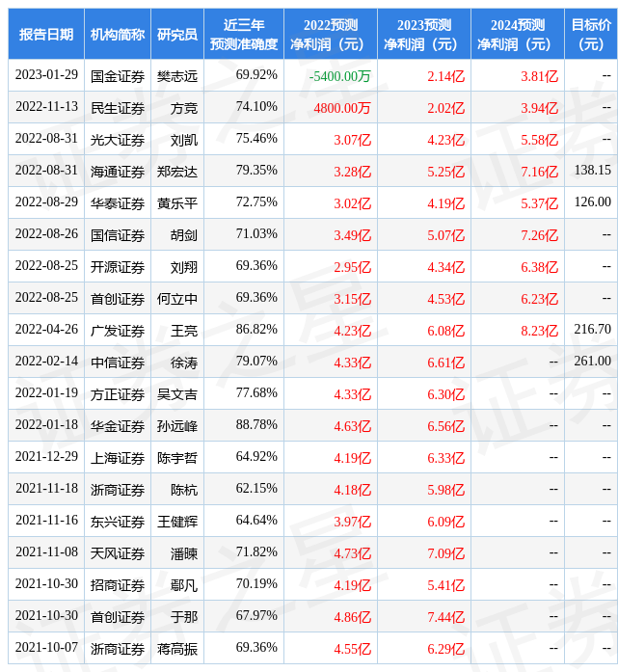Click accuracy value 88.78%

[256, 425]
